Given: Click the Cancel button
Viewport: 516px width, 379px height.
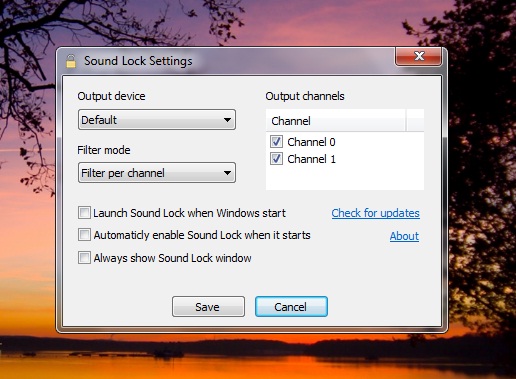Looking at the screenshot, I should (x=291, y=307).
